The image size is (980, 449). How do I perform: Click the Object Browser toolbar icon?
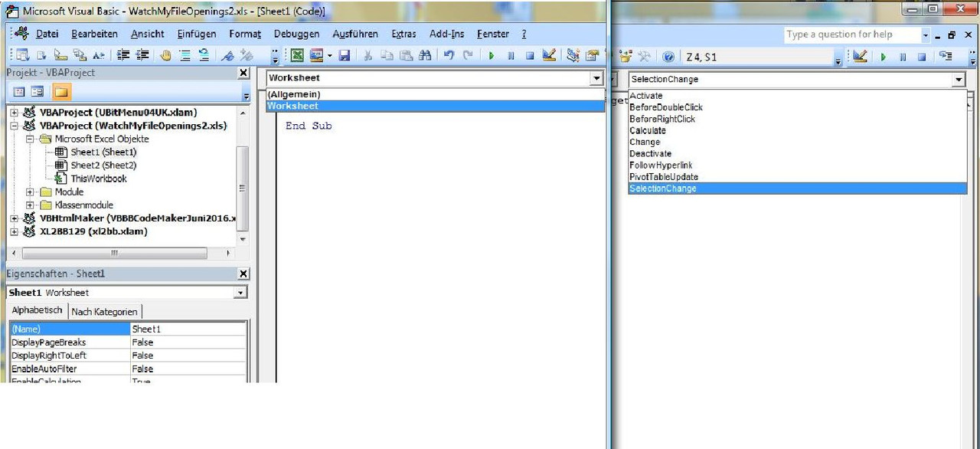click(x=626, y=55)
